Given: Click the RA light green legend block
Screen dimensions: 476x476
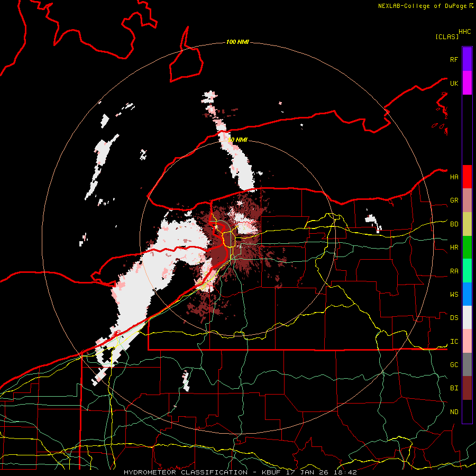Looking at the screenshot, I should (467, 271).
